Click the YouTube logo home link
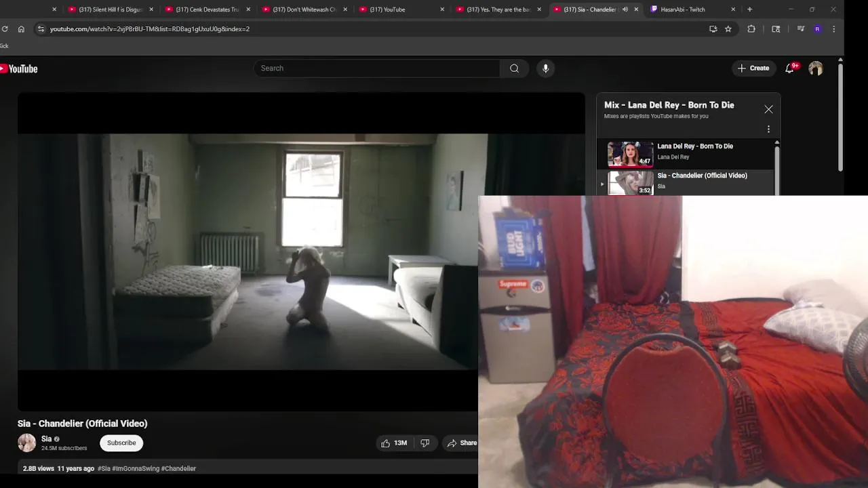This screenshot has height=488, width=868. pos(18,68)
